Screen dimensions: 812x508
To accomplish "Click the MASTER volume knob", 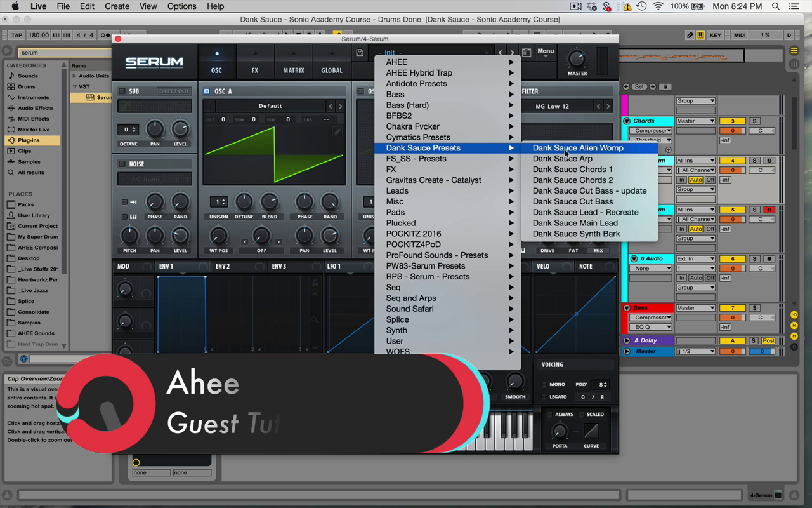I will tap(577, 59).
